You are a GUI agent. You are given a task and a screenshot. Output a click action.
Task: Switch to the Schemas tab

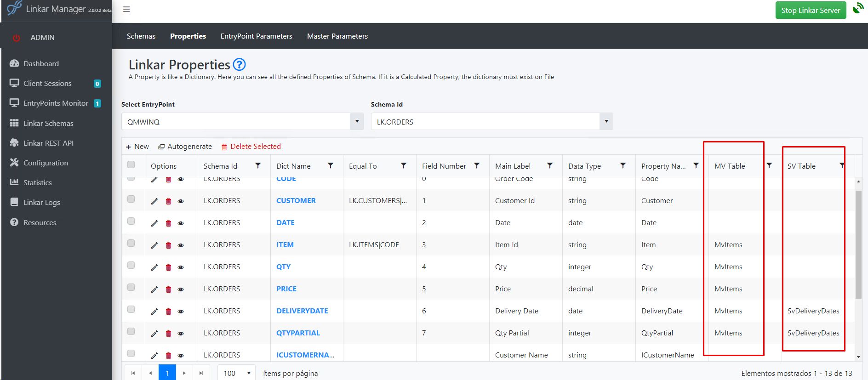click(x=141, y=36)
